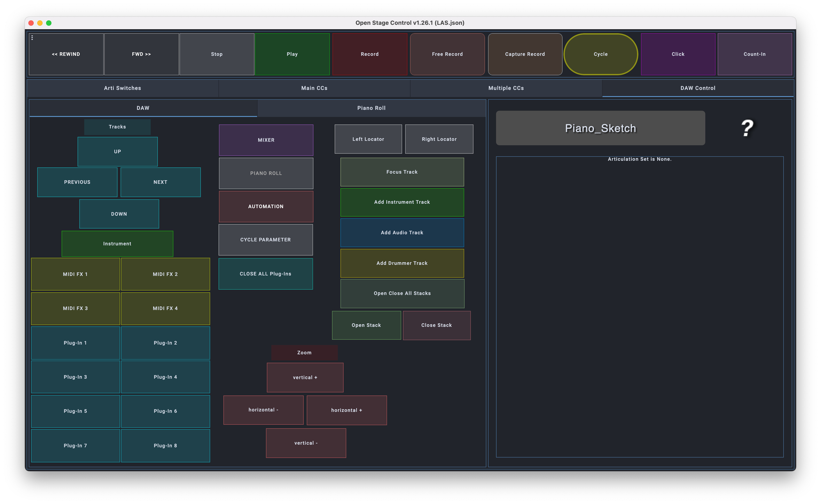821x504 pixels.
Task: Open the three-dot session menu icon
Action: [x=32, y=38]
